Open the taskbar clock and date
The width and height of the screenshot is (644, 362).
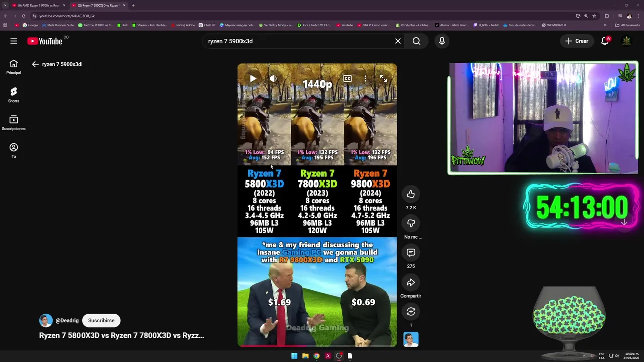point(632,356)
